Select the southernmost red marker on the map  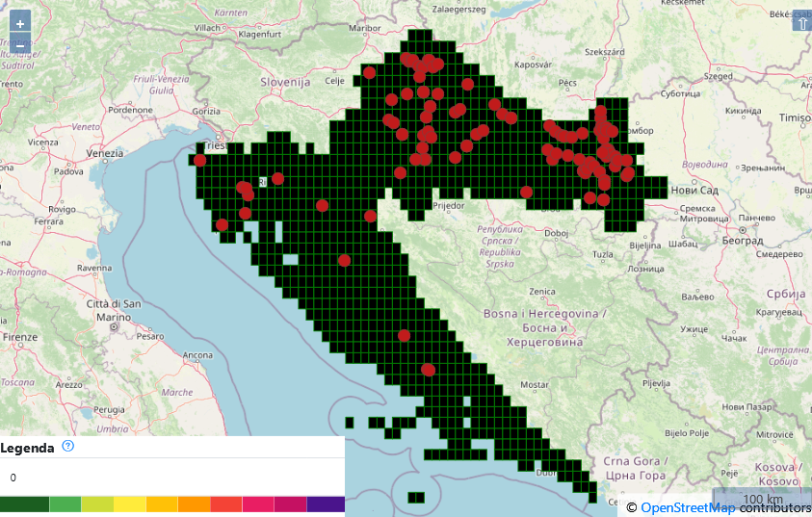coord(428,370)
